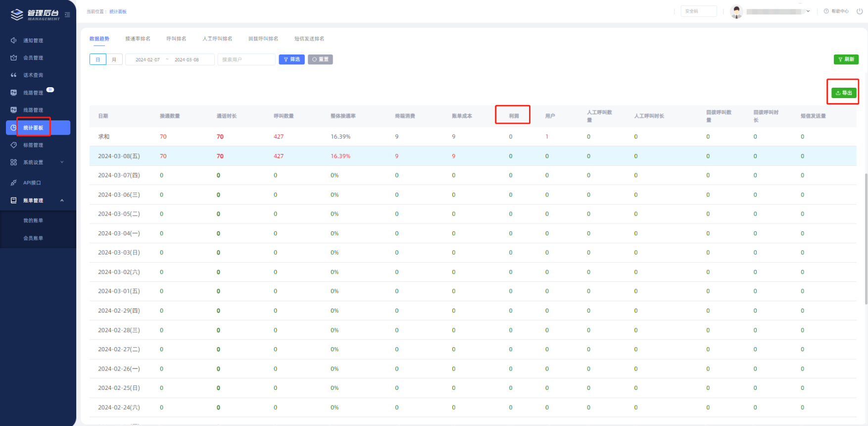This screenshot has height=426, width=868.
Task: Collapse the 账单管理 menu chevron
Action: pos(62,201)
